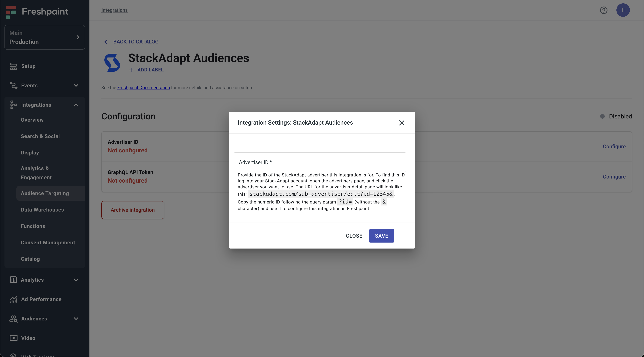Click the Video play icon
Image resolution: width=644 pixels, height=357 pixels.
(13, 338)
